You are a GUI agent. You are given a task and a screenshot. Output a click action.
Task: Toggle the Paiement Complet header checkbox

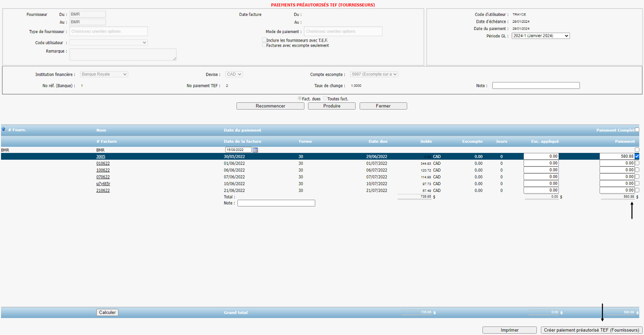coord(637,130)
